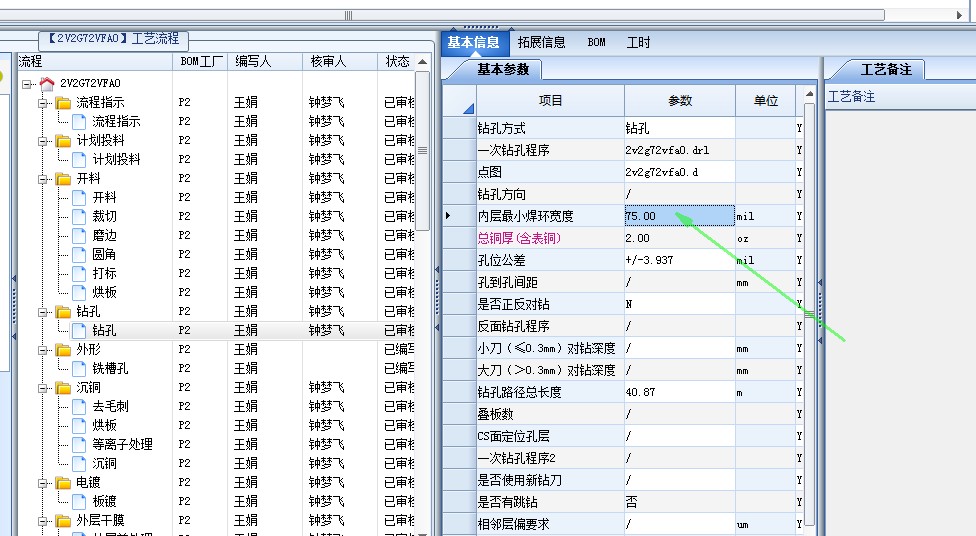Click the parameter grid scroll-up arrow
976x536 pixels.
[809, 94]
